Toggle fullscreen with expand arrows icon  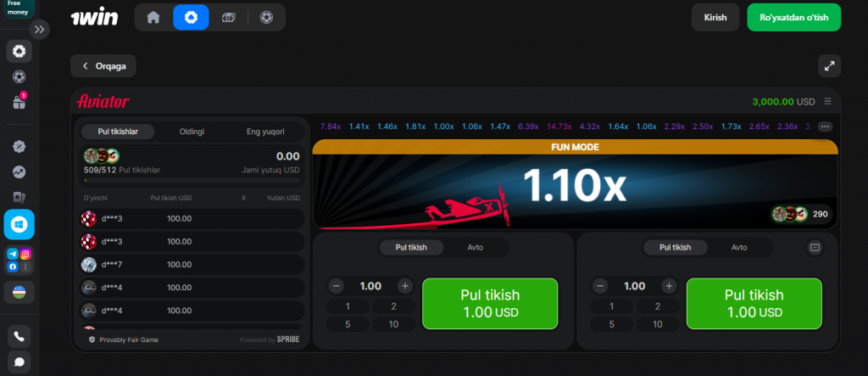829,66
